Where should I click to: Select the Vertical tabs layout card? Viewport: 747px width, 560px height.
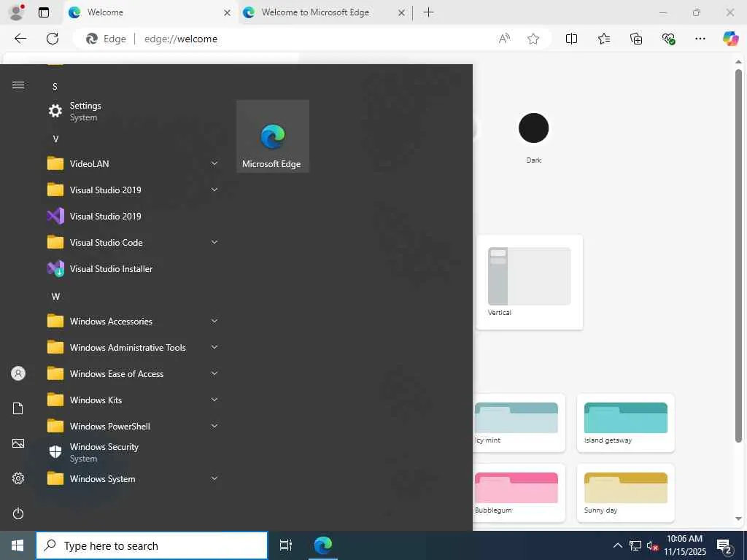tap(530, 282)
